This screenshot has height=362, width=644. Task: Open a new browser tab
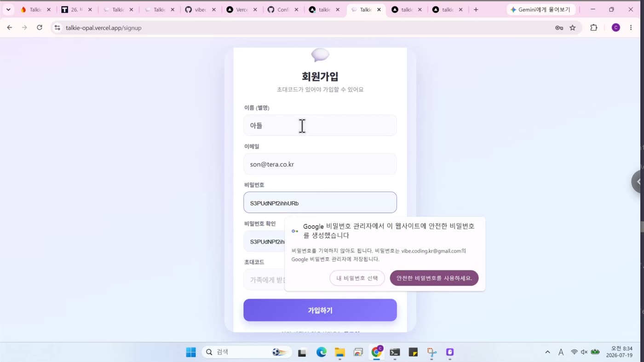[x=476, y=10]
